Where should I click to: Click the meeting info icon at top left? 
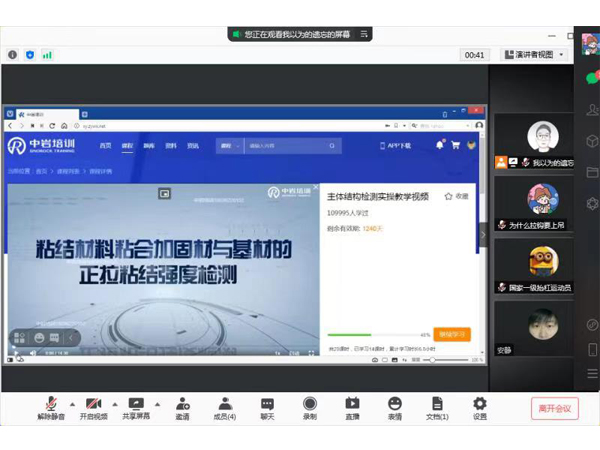[12, 54]
